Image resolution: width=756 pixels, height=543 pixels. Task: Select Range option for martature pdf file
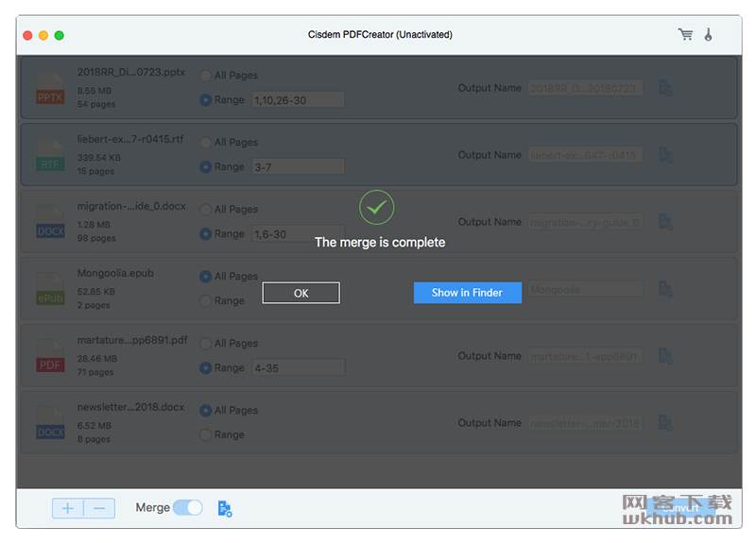coord(205,367)
